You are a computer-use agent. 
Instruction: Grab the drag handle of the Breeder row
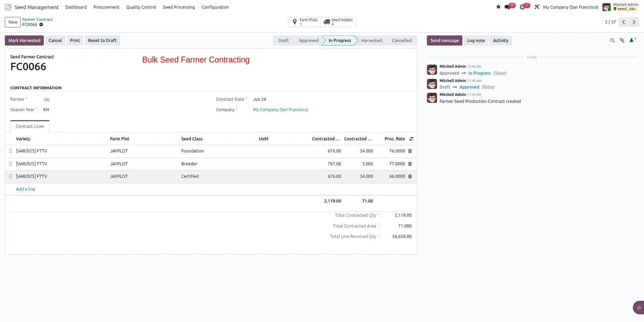10,164
